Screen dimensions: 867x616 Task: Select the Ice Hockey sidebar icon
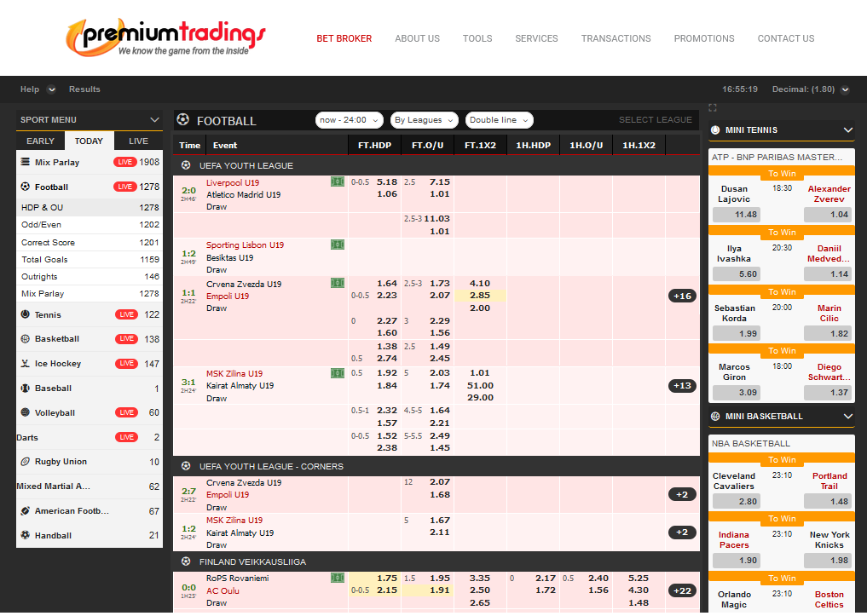26,364
